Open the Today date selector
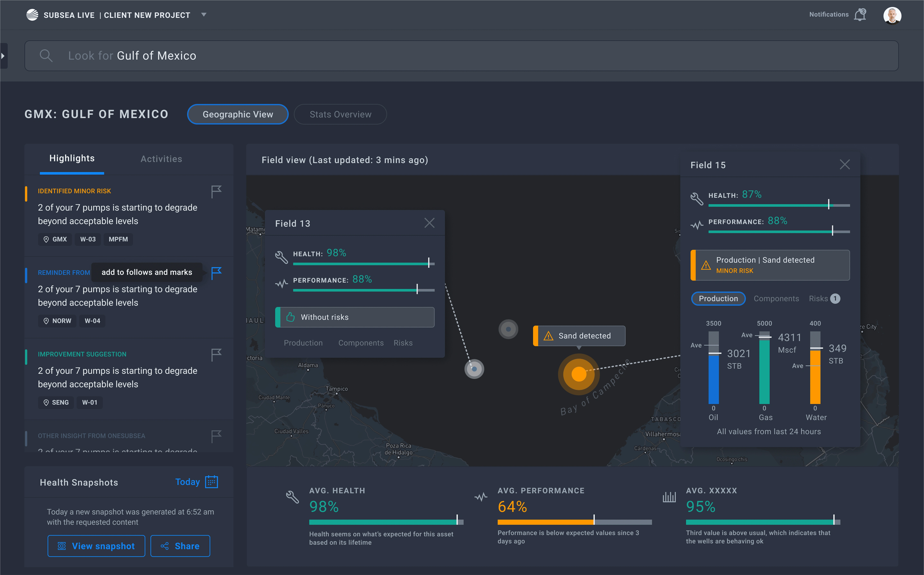 coord(187,482)
